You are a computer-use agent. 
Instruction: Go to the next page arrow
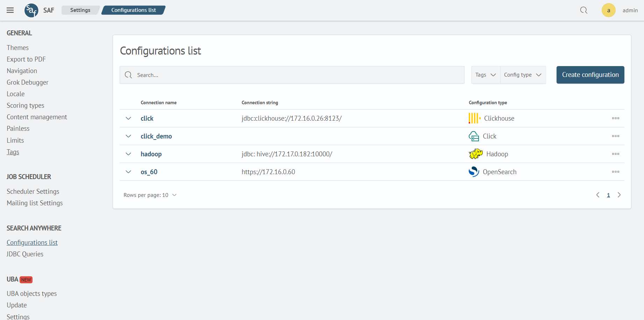coord(619,195)
